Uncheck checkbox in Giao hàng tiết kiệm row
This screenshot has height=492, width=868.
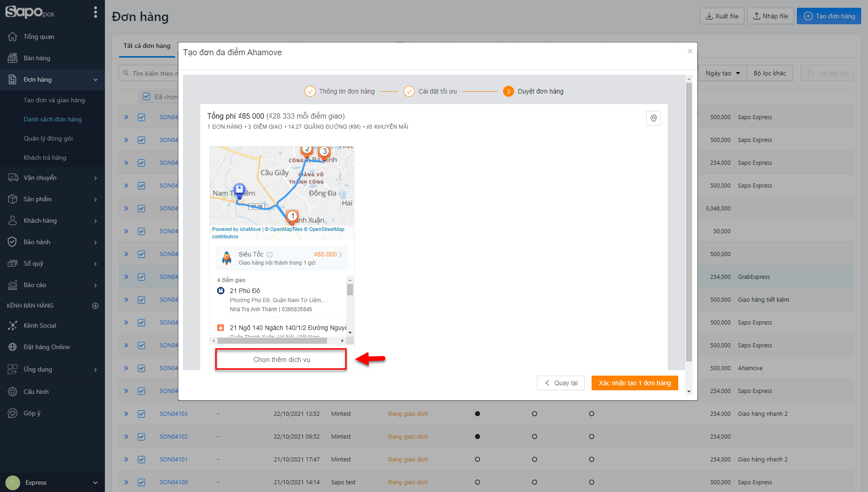[141, 300]
